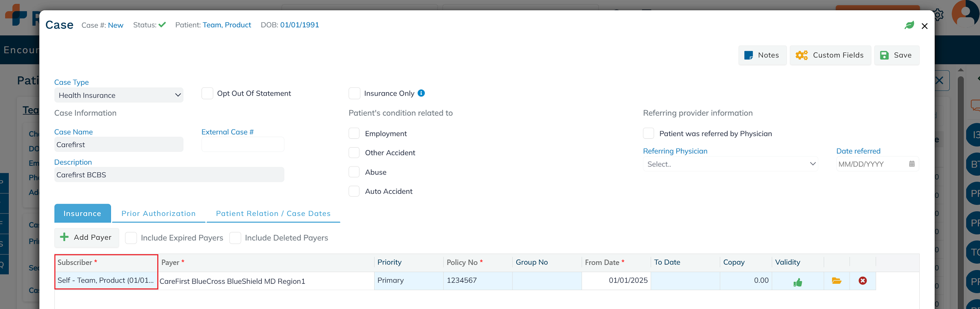Screen dimensions: 980x309
Task: Delete the payer with red X icon
Action: coord(863,281)
